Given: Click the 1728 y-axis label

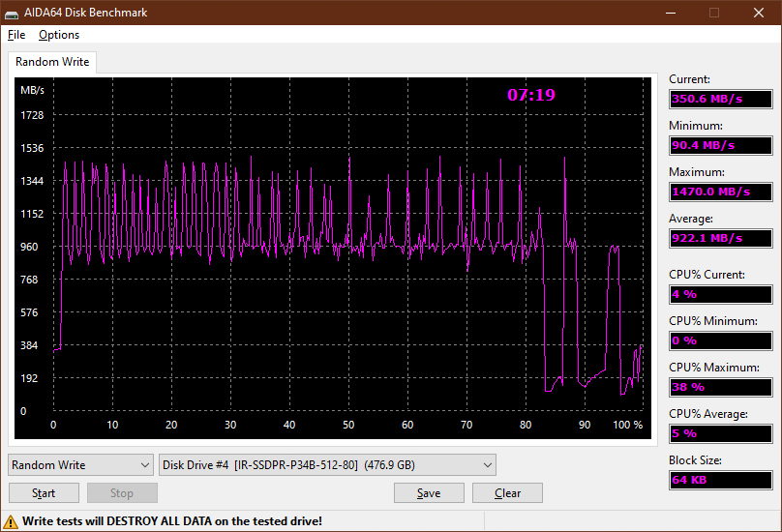Looking at the screenshot, I should [32, 115].
